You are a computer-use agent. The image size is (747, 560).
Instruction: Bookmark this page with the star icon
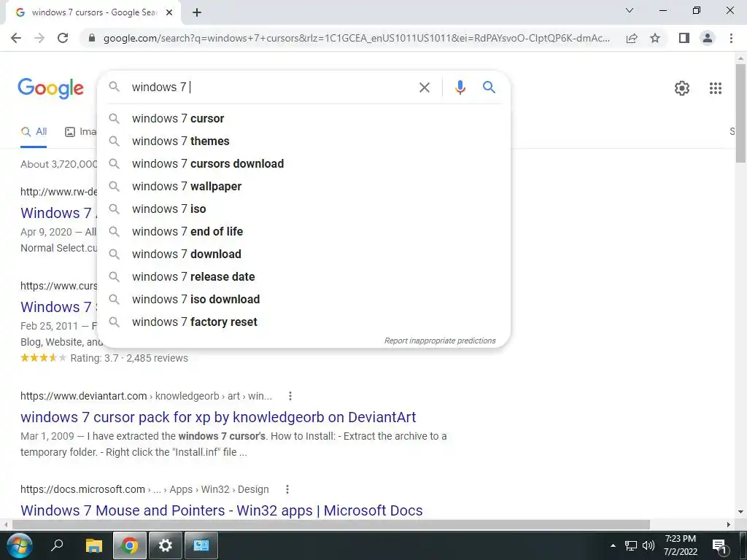coord(655,38)
